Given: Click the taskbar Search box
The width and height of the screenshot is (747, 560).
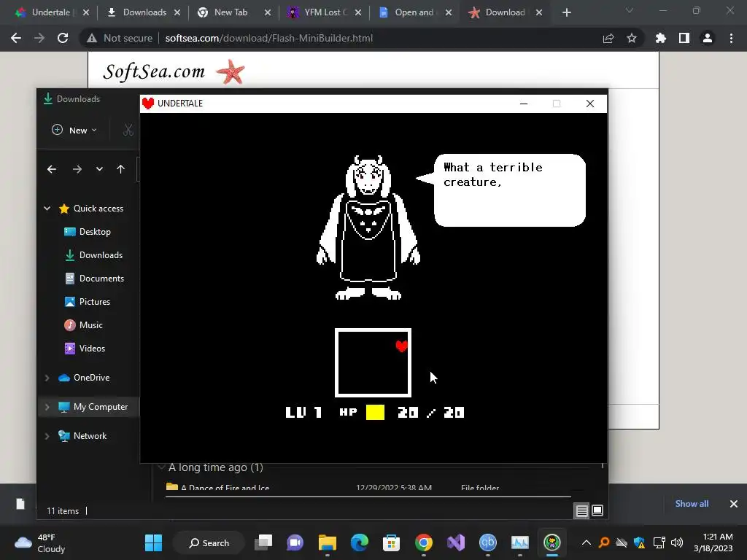Looking at the screenshot, I should point(209,542).
